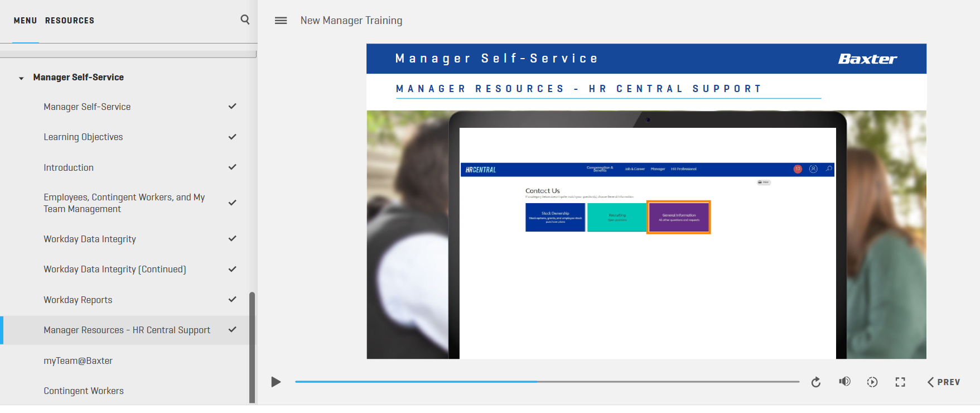Click Job & Career menu in slide
This screenshot has width=980, height=413.
click(x=635, y=169)
